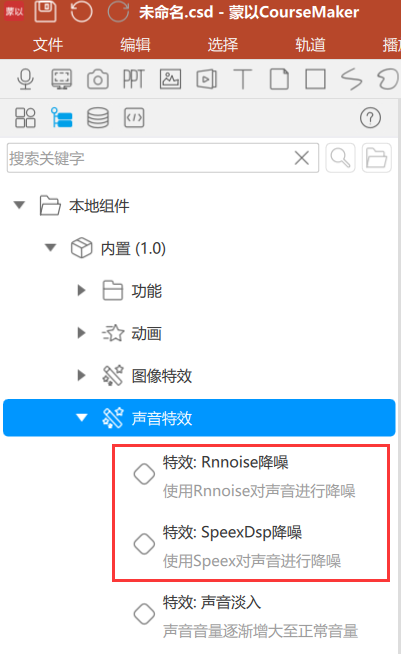
Task: Open the 文件 menu
Action: click(x=48, y=45)
